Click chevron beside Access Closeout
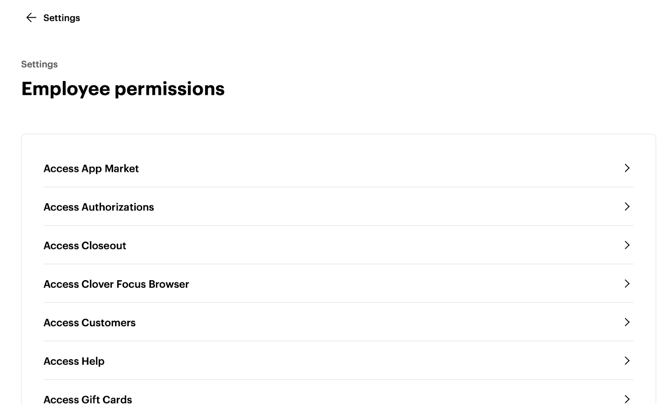The height and width of the screenshot is (404, 670). point(627,245)
